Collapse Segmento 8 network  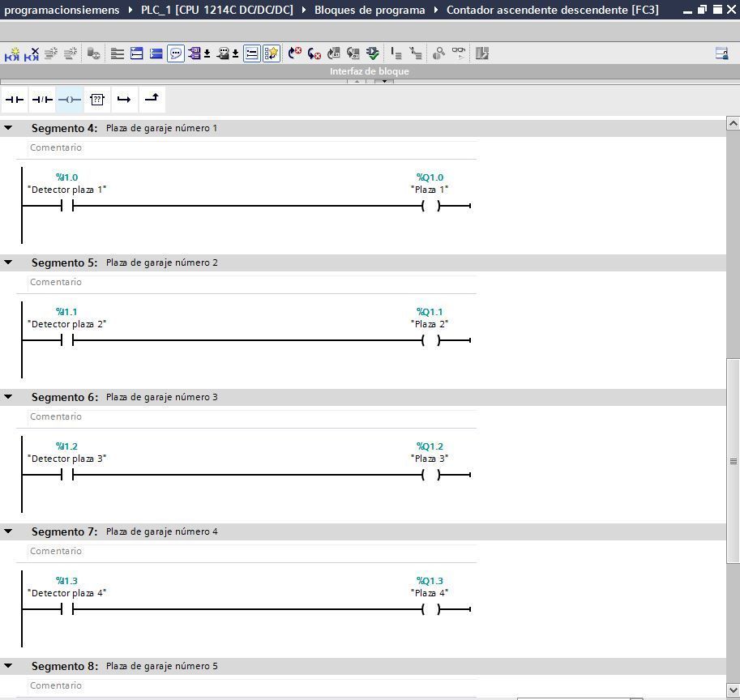8,665
